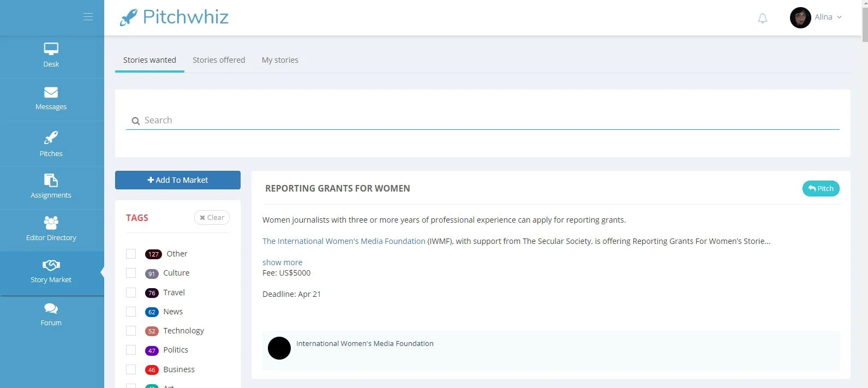Check the Technology tag checkbox
This screenshot has width=868, height=388.
131,331
